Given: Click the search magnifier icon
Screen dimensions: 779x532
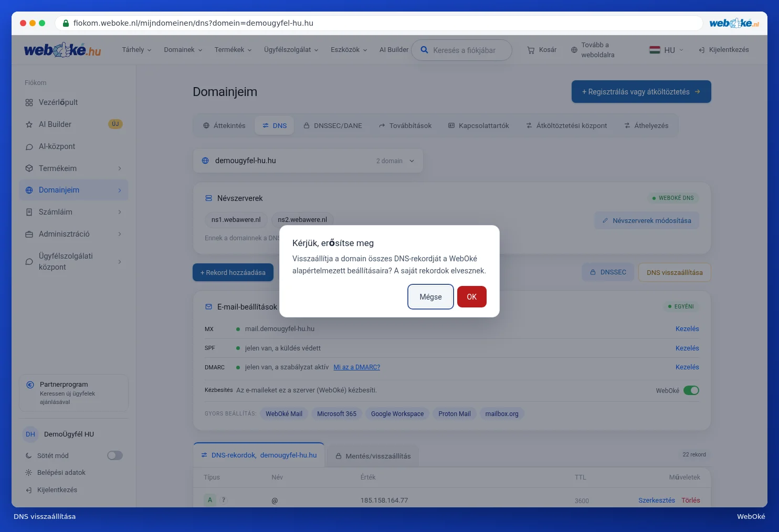Looking at the screenshot, I should click(424, 50).
